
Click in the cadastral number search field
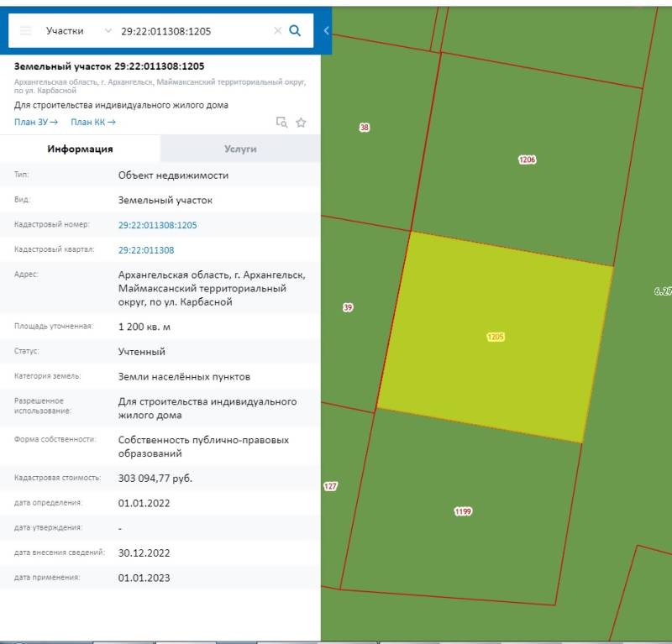point(193,30)
